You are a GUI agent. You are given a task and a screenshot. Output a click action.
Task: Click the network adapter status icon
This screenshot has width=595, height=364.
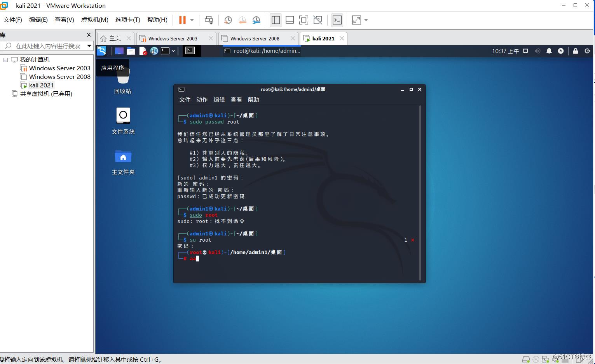click(x=546, y=359)
